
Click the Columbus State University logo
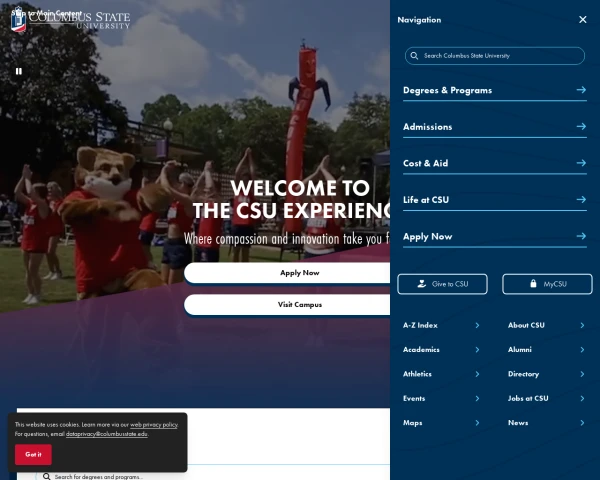(71, 19)
